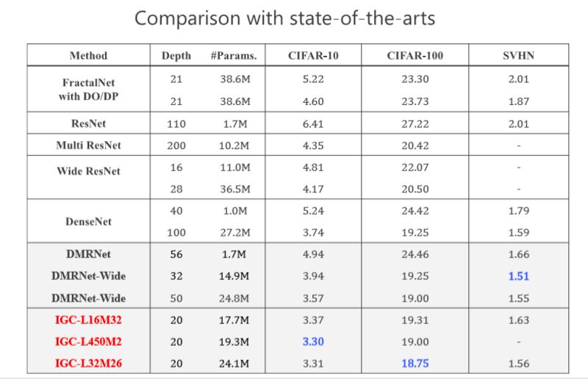Click the "Multi ResNet" row label
The width and height of the screenshot is (588, 379).
pyautogui.click(x=88, y=145)
